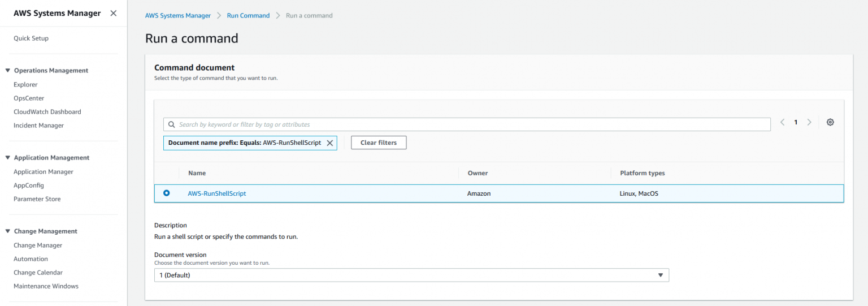Viewport: 868px width, 306px height.
Task: Go to next page of documents
Action: (x=809, y=122)
